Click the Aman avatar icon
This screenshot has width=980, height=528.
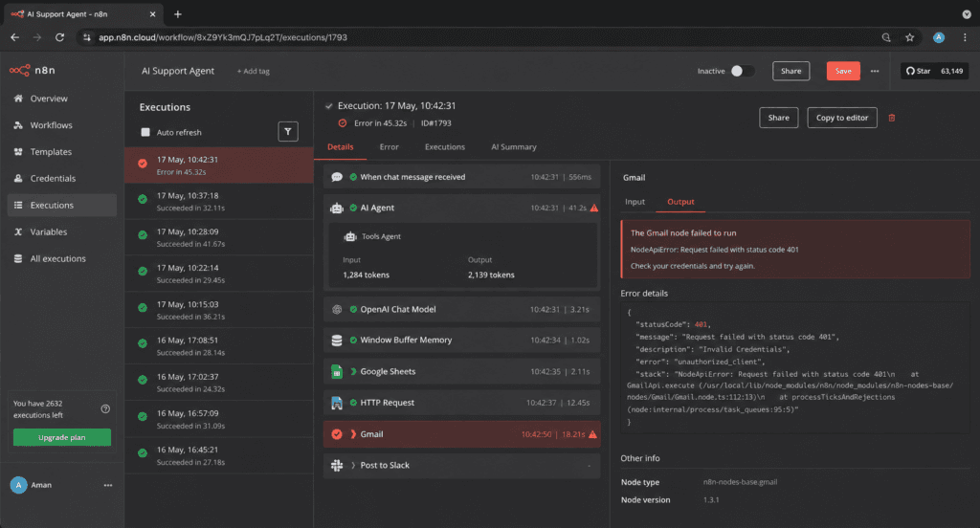(19, 485)
